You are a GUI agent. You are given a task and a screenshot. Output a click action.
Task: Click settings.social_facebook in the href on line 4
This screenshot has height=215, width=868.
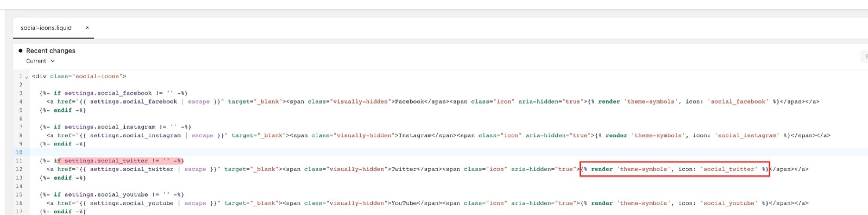coord(133,102)
